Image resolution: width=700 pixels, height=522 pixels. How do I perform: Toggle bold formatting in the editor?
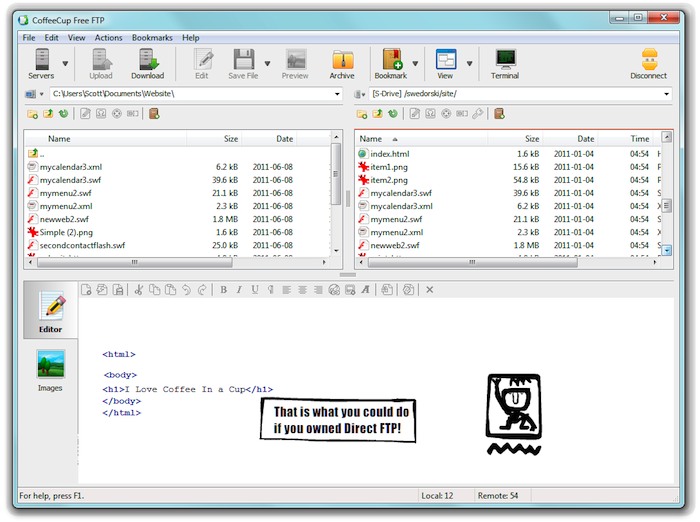pyautogui.click(x=223, y=290)
